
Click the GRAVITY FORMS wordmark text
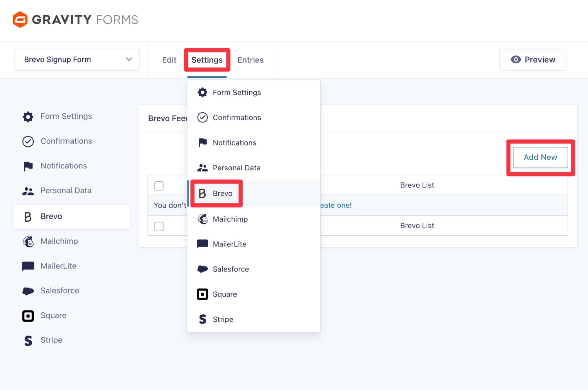click(x=85, y=20)
